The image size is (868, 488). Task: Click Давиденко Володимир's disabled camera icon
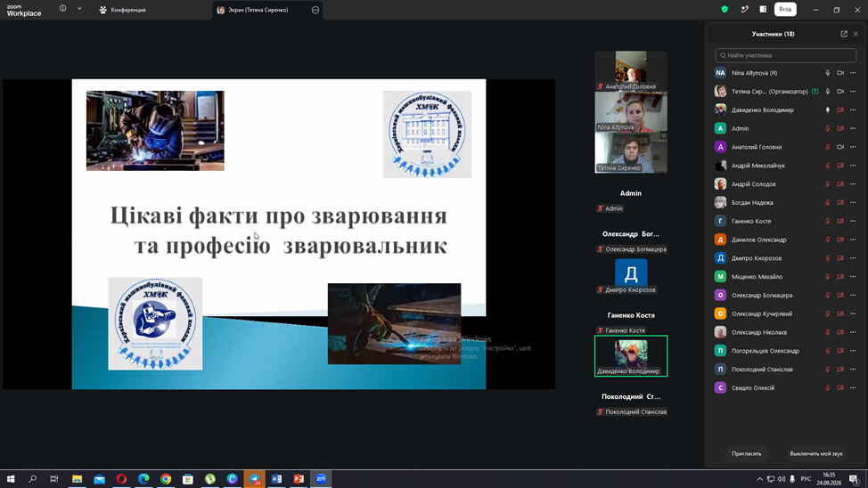[x=840, y=110]
